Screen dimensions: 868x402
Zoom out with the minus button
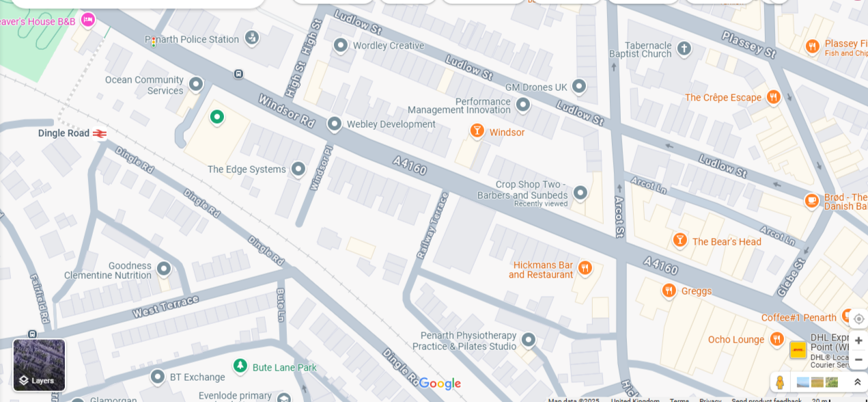tap(858, 360)
